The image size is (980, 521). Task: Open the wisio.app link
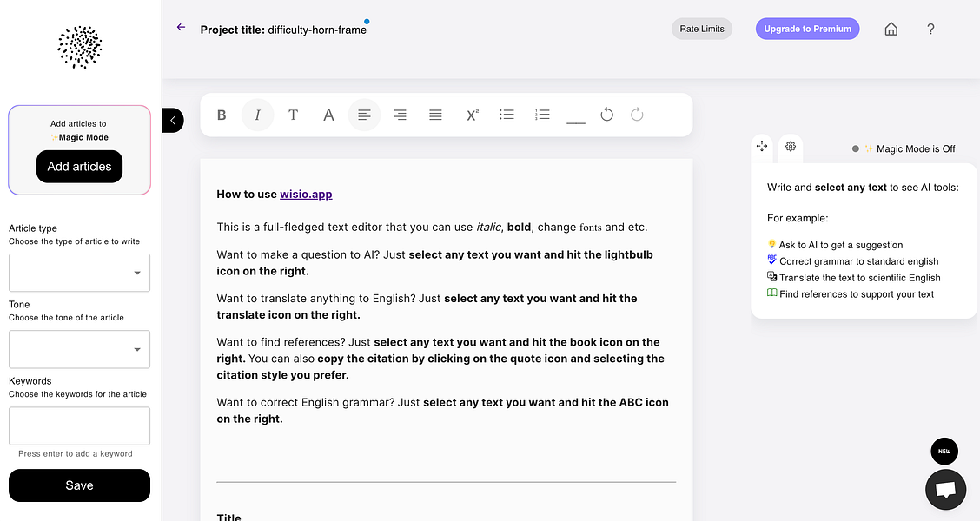(x=306, y=195)
